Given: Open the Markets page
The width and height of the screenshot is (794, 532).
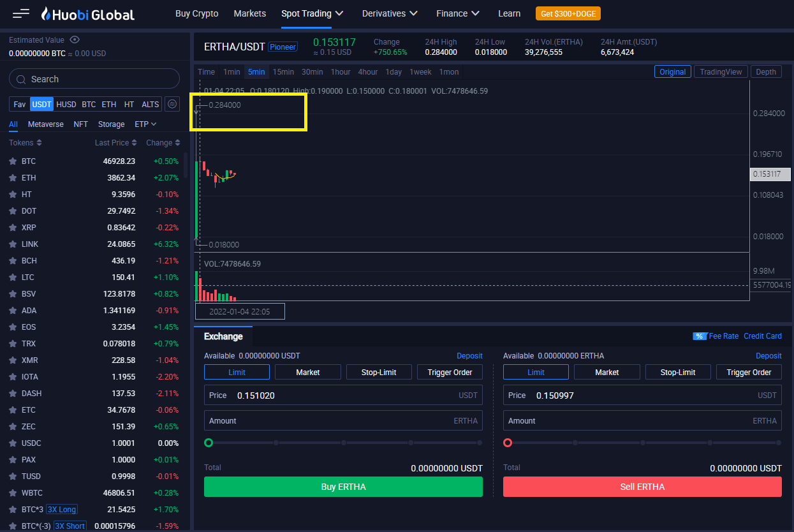Looking at the screenshot, I should click(x=250, y=13).
